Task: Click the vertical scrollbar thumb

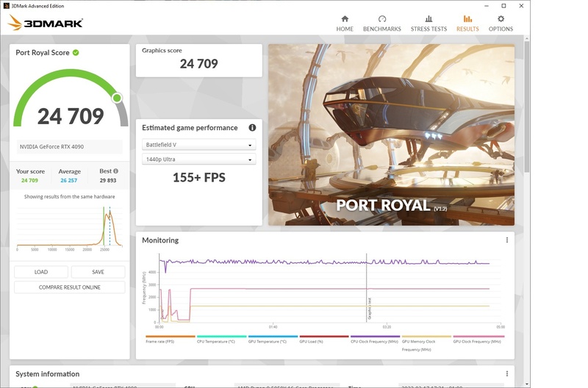Action: (x=526, y=107)
